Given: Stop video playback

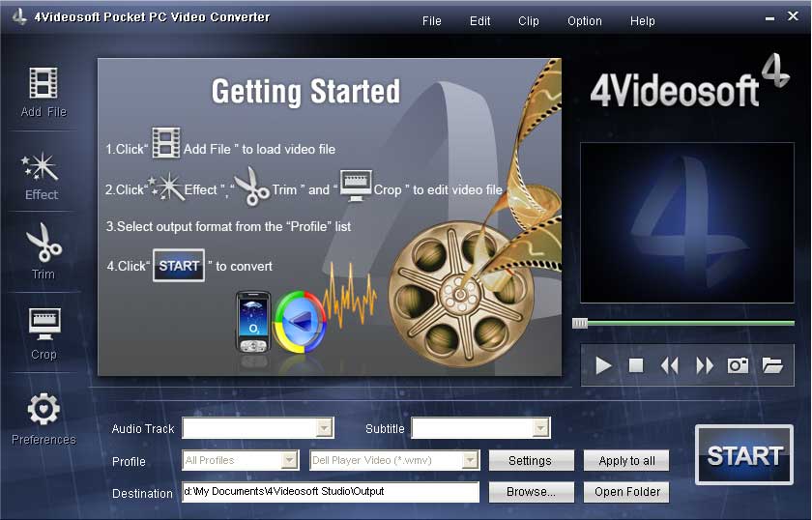Looking at the screenshot, I should pyautogui.click(x=636, y=365).
